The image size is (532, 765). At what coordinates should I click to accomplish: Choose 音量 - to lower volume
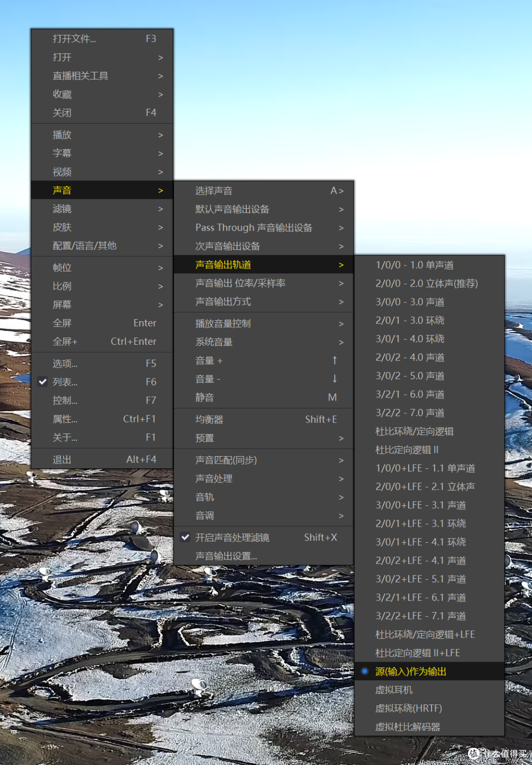(264, 379)
